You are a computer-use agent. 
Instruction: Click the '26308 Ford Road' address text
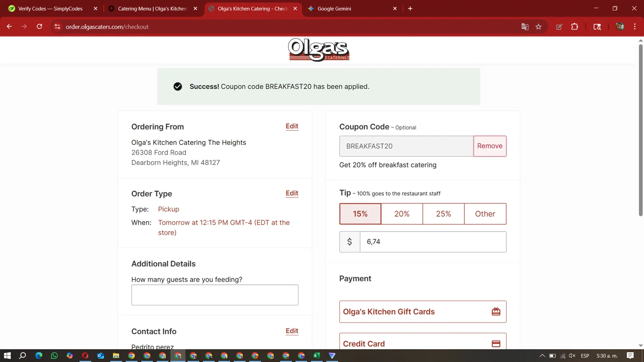coord(159,152)
